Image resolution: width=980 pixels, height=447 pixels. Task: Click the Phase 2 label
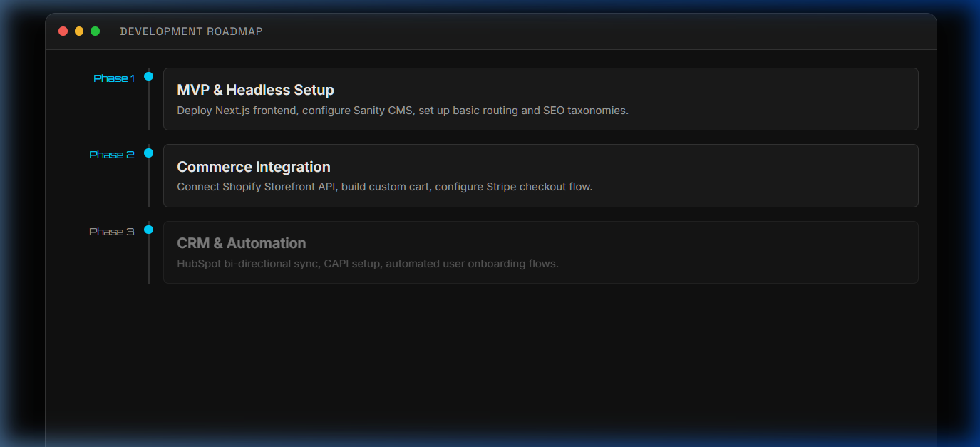[x=112, y=155]
